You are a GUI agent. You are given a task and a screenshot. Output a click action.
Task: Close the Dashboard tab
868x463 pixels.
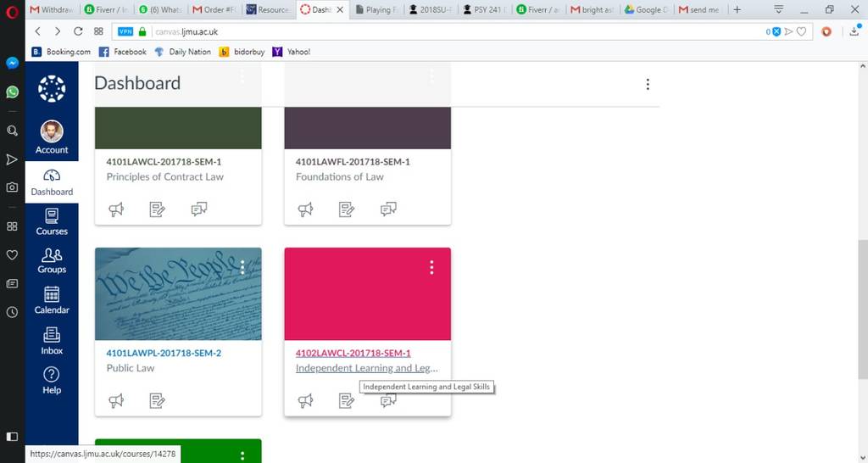pyautogui.click(x=340, y=9)
